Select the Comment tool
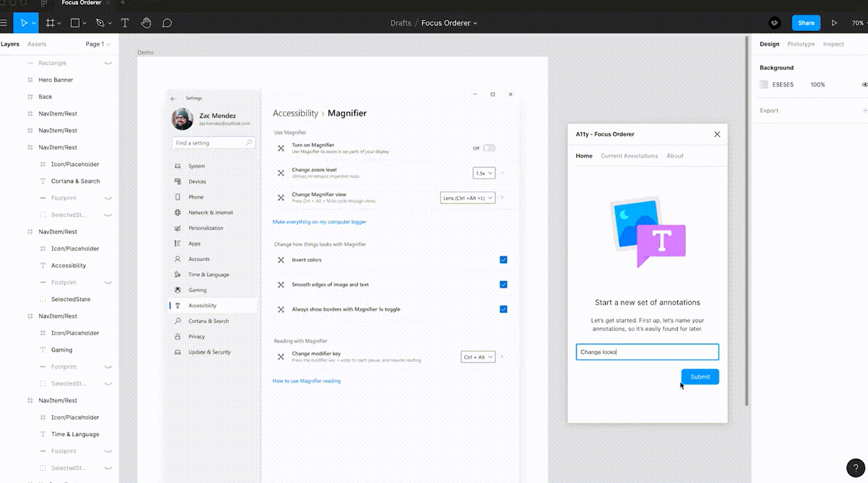 167,23
